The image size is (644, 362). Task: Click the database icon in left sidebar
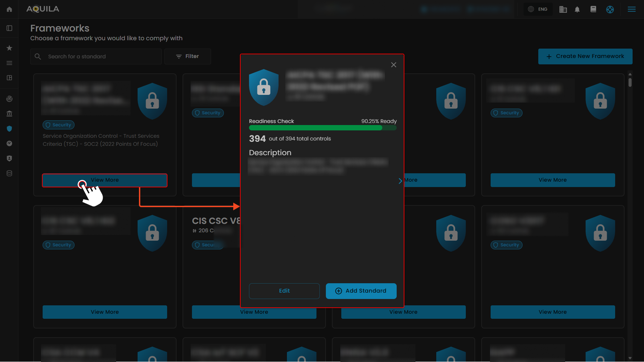point(9,173)
